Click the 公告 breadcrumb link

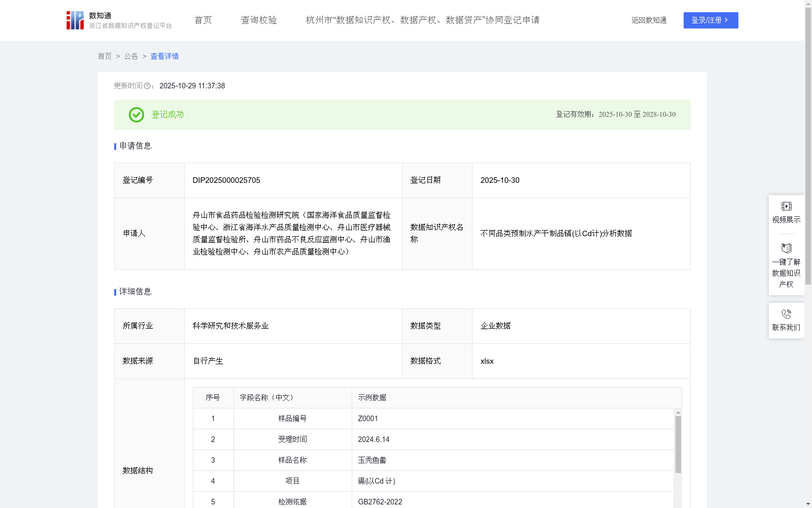[x=131, y=56]
